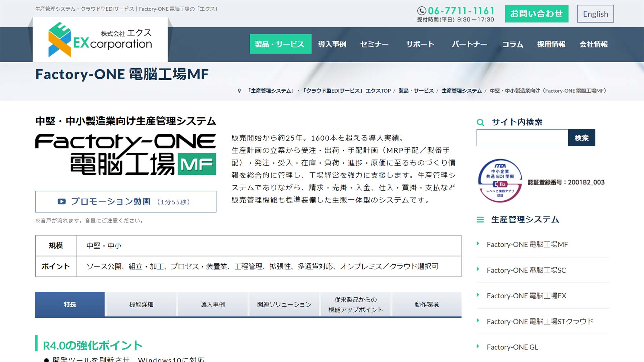Click the magnifier icon by サイト内検索
The height and width of the screenshot is (362, 644).
(x=480, y=122)
